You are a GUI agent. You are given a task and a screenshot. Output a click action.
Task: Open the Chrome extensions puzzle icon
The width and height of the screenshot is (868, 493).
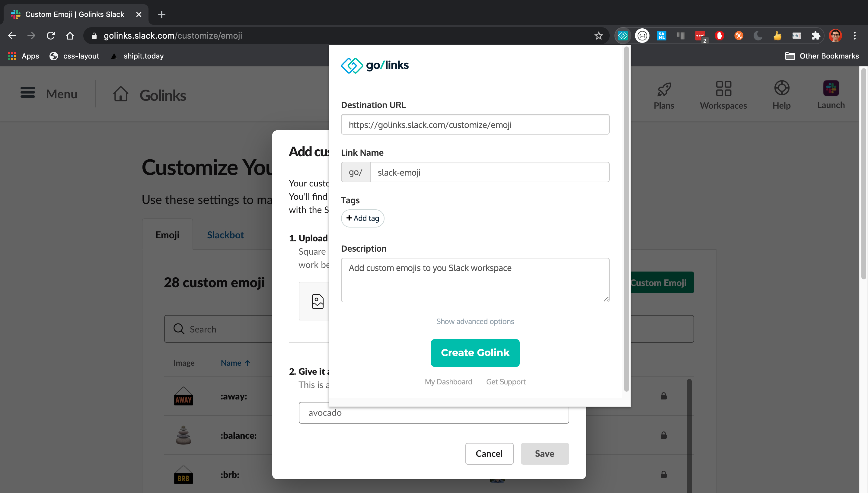[x=816, y=36]
